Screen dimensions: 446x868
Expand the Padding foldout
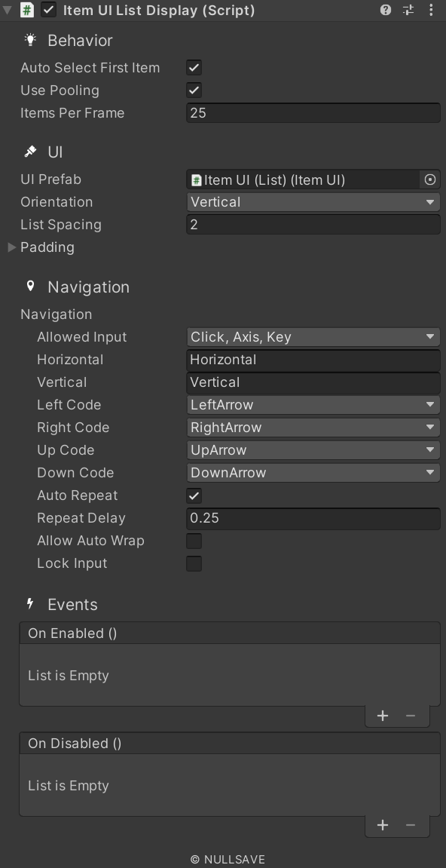click(11, 247)
